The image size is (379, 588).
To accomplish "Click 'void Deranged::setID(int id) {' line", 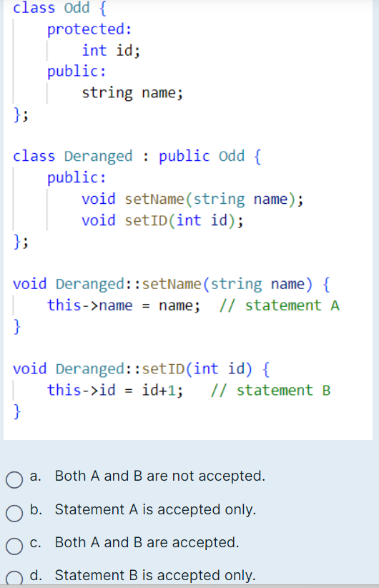I will pyautogui.click(x=142, y=369).
